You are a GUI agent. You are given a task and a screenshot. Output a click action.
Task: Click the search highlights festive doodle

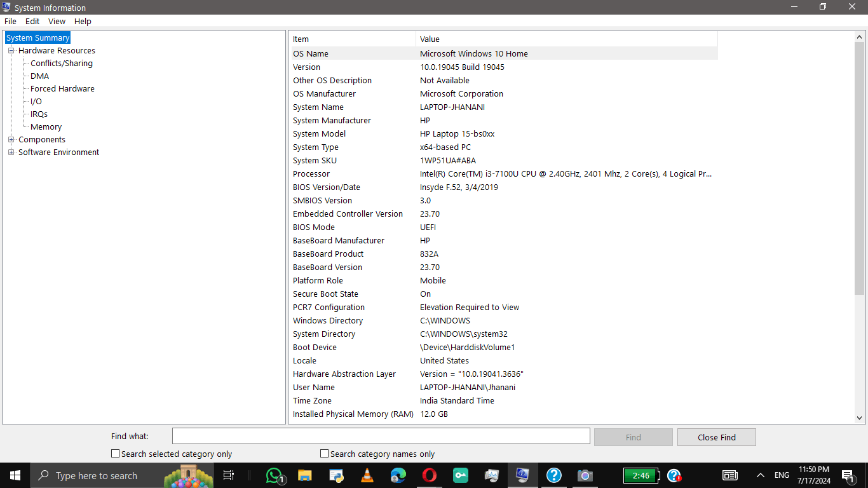(188, 477)
